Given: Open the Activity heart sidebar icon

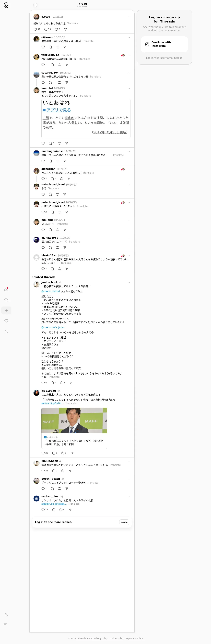Looking at the screenshot, I should click(6, 321).
